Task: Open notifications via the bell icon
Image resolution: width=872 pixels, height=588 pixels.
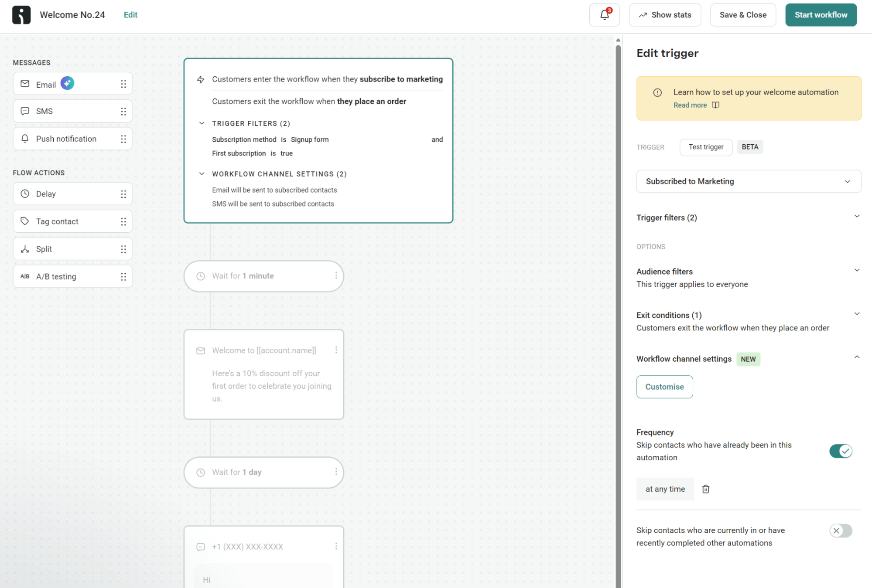Action: 604,15
